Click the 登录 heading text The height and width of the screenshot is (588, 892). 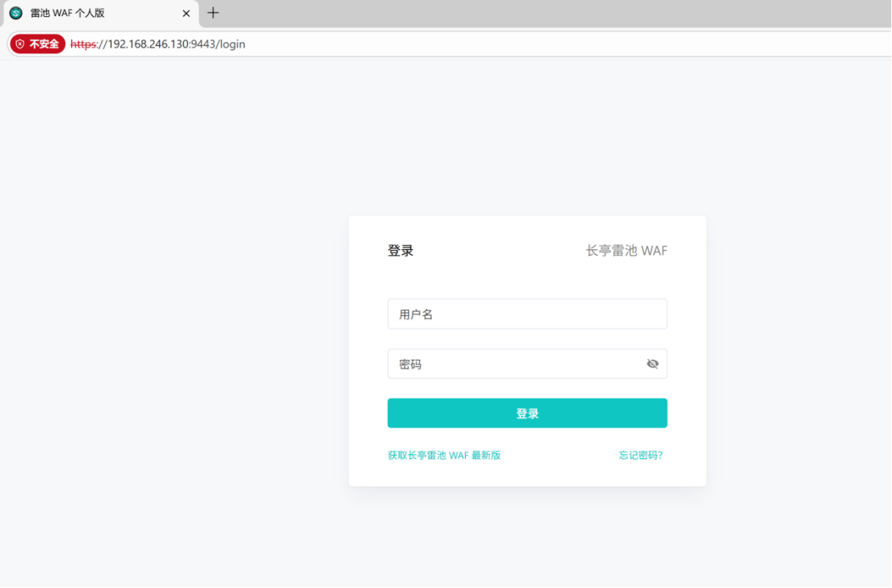[400, 251]
